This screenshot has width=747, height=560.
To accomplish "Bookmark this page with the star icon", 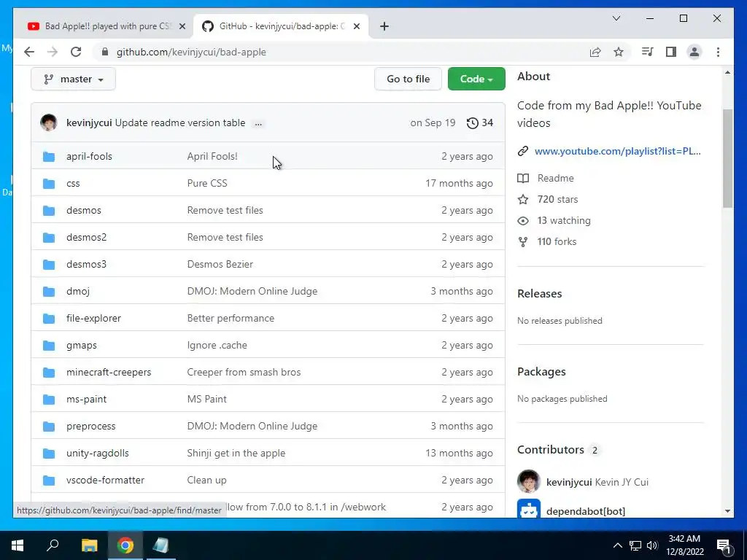I will click(x=619, y=52).
